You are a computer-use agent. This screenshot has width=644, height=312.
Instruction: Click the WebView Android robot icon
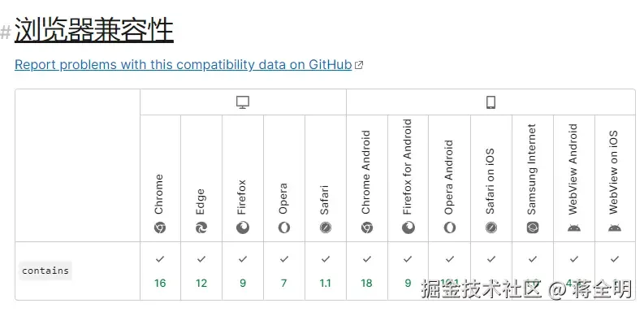[x=574, y=227]
